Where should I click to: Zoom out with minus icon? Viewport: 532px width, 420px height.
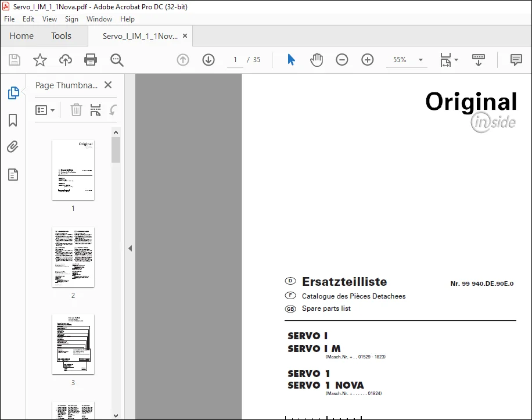[342, 60]
